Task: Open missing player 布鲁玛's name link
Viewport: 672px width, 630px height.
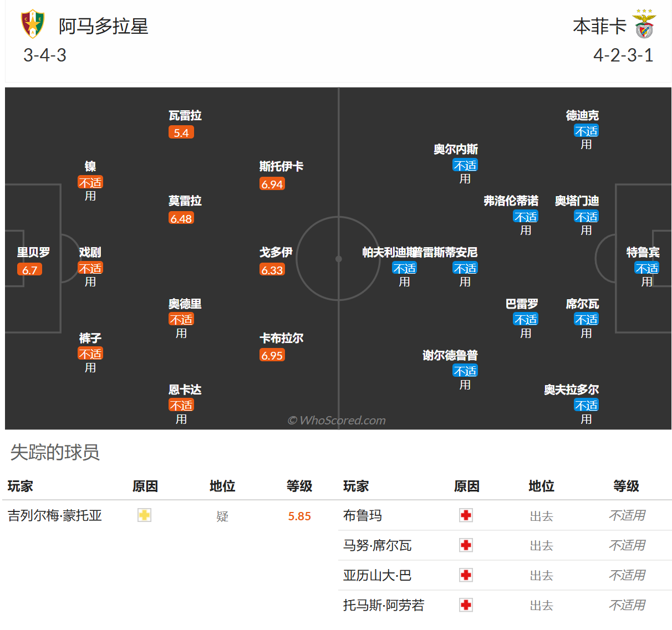Action: click(362, 516)
